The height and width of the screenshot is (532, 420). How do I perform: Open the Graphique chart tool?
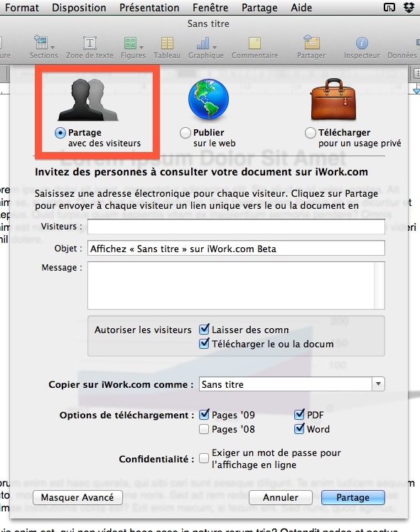203,43
